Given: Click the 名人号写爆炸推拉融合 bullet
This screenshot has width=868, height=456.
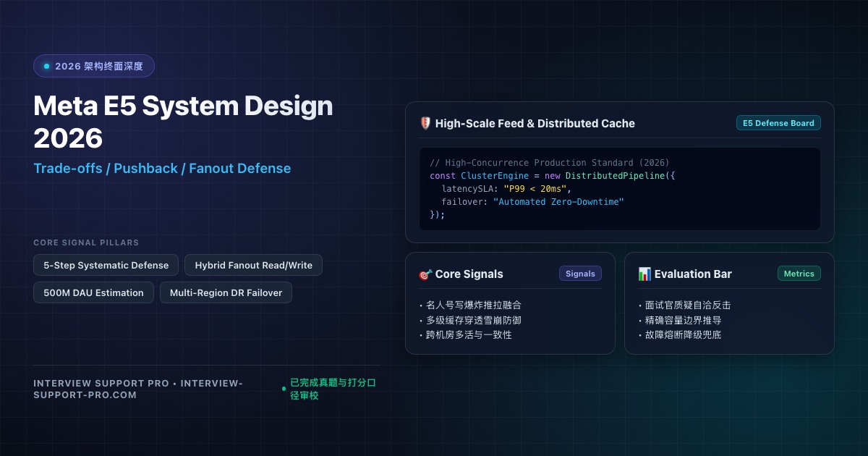Looking at the screenshot, I should tap(469, 305).
